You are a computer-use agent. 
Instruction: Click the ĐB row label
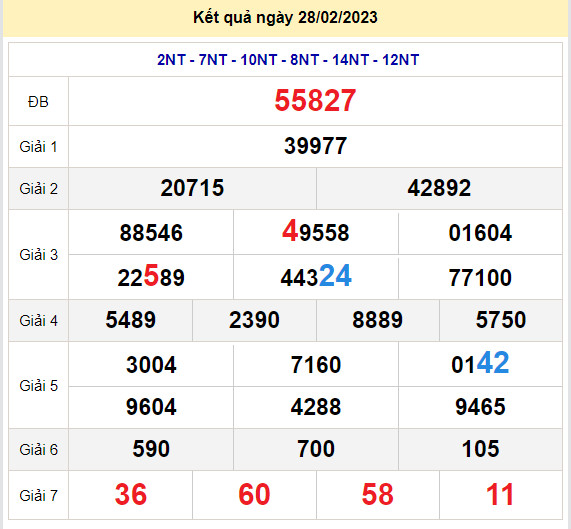pos(38,102)
